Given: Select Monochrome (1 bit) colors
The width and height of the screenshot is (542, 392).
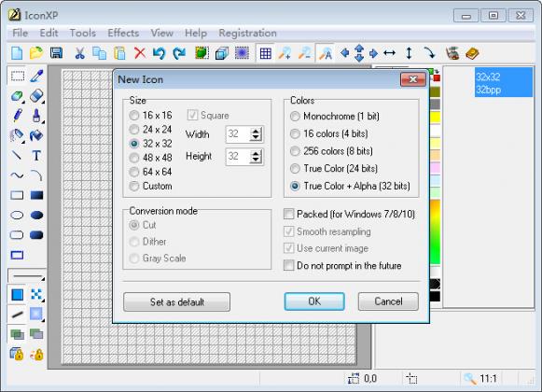Looking at the screenshot, I should [x=335, y=117].
